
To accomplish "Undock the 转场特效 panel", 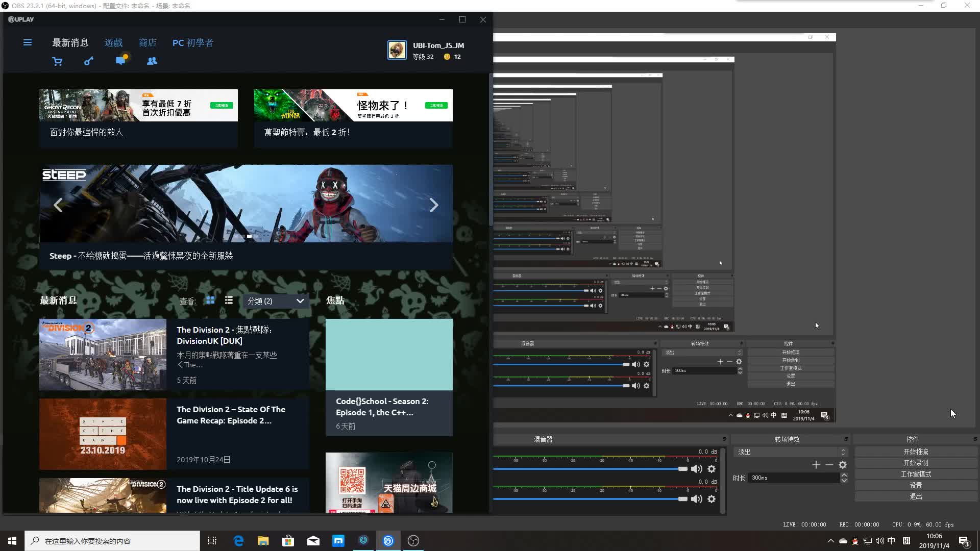I will pyautogui.click(x=846, y=439).
